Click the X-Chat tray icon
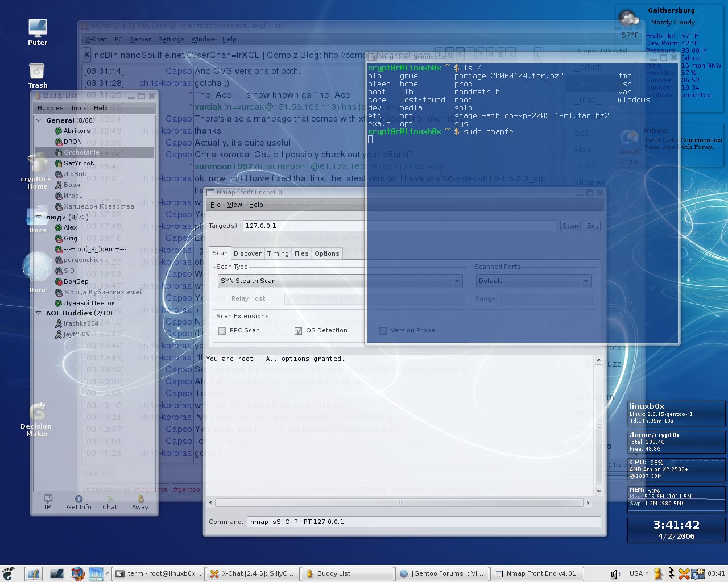The image size is (728, 582). click(684, 573)
